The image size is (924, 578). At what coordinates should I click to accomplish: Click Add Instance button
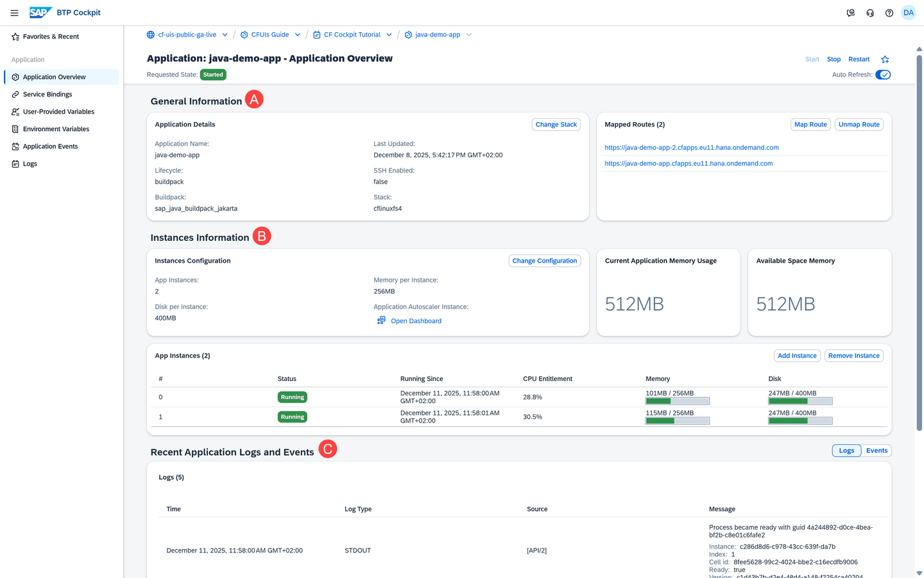coord(797,356)
